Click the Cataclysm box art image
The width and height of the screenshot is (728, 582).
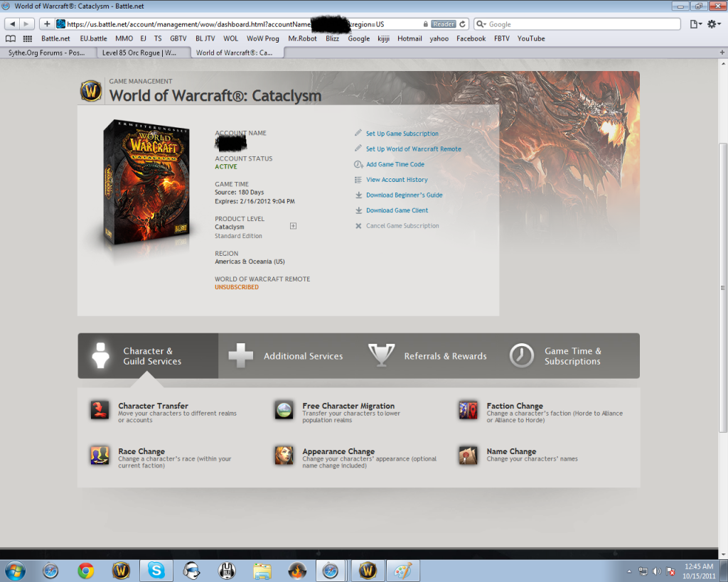click(146, 183)
